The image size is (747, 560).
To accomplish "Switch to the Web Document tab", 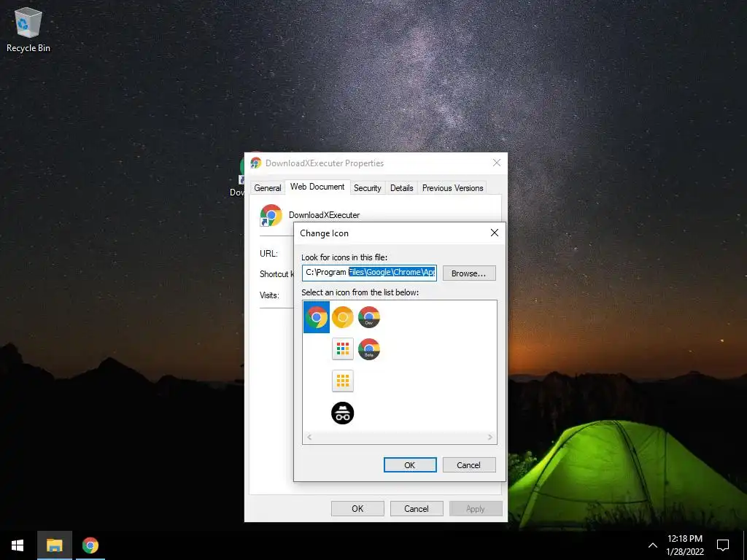I will coord(317,187).
